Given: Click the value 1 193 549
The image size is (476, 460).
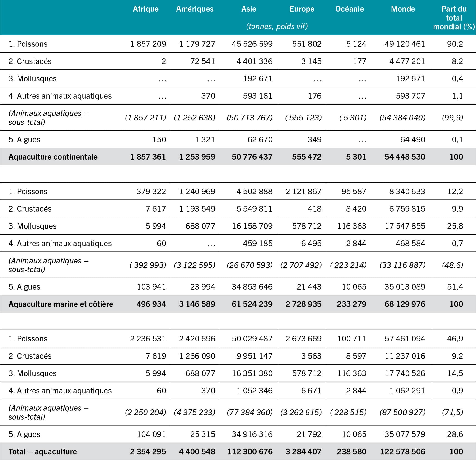Looking at the screenshot, I should point(197,209).
